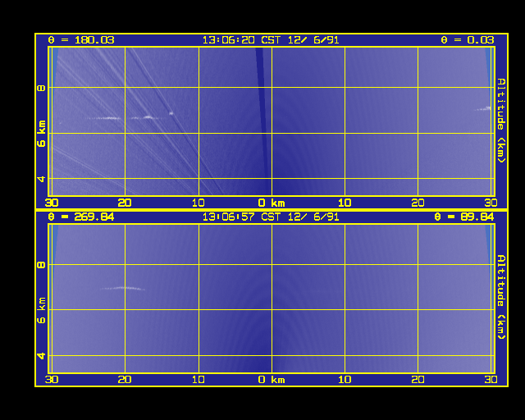Viewport: 525px width, 420px height.
Task: Click the θ = 180.03 angle label
Action: click(x=81, y=40)
